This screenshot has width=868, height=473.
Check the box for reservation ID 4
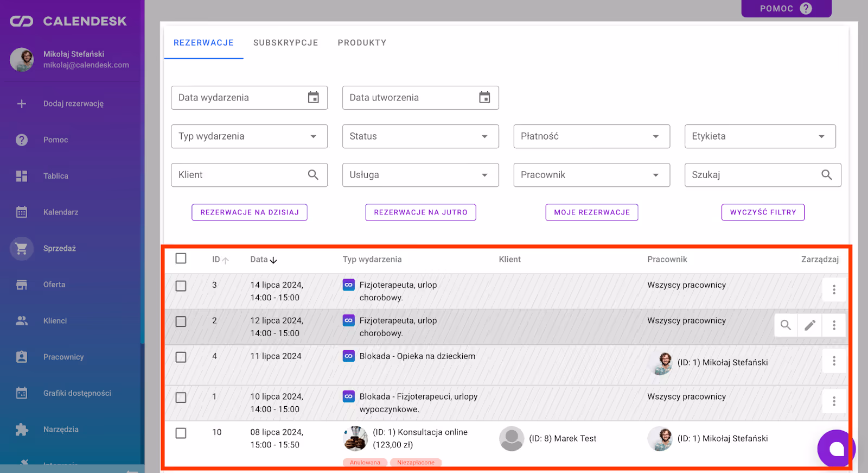pyautogui.click(x=181, y=357)
